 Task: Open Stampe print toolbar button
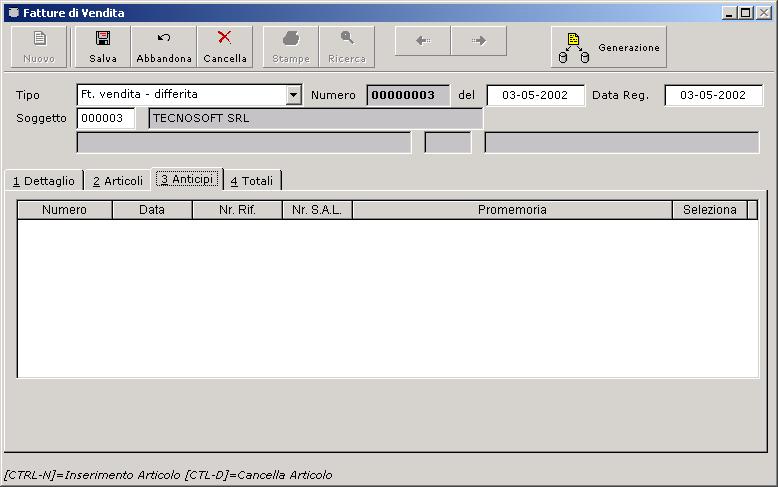click(x=291, y=47)
